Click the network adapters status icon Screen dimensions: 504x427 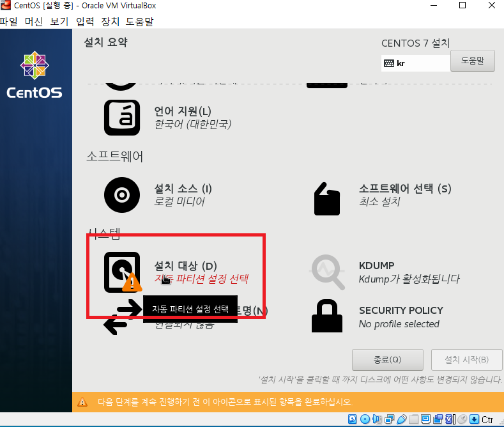coord(389,419)
